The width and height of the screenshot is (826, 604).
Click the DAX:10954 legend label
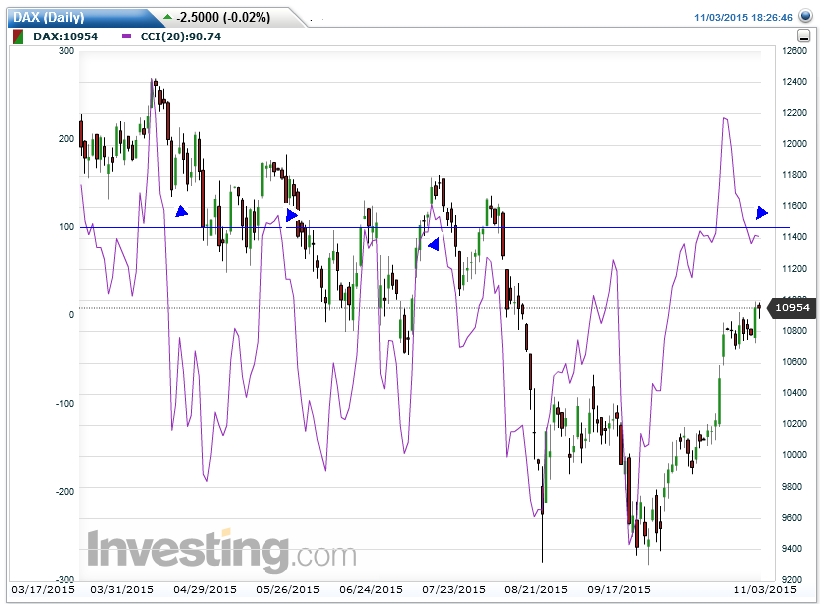coord(65,36)
